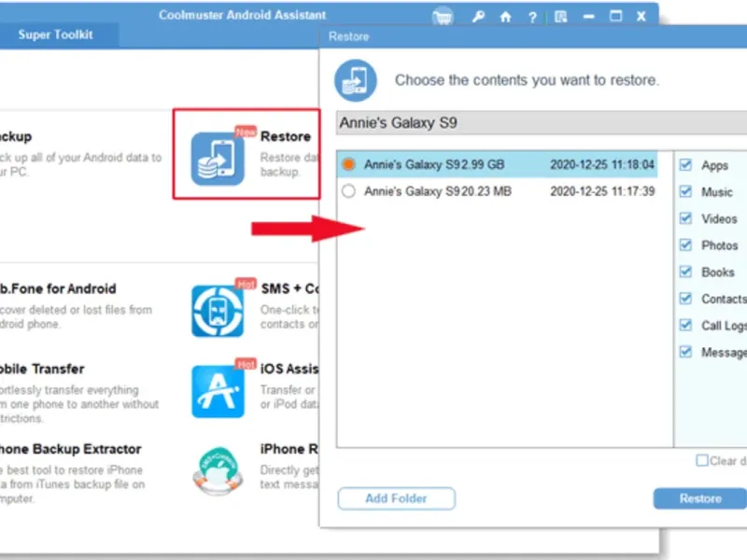The image size is (747, 560).
Task: Uncheck the Photos checkbox
Action: click(x=685, y=245)
